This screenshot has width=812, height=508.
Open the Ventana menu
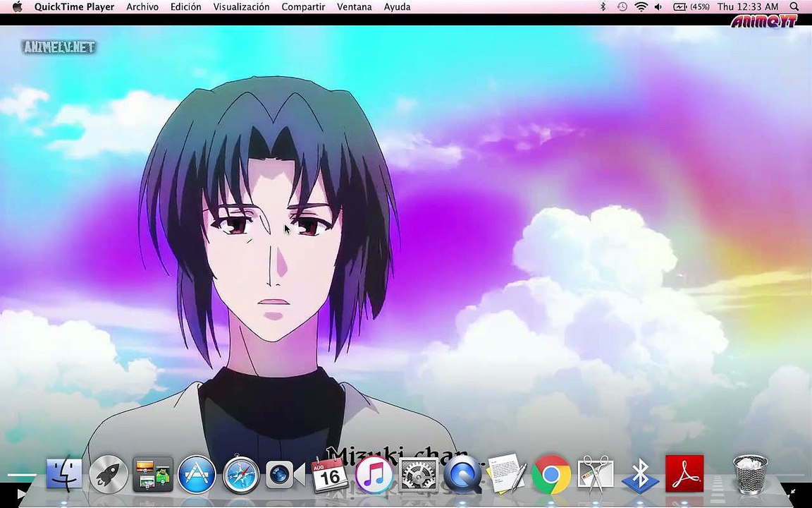[355, 7]
